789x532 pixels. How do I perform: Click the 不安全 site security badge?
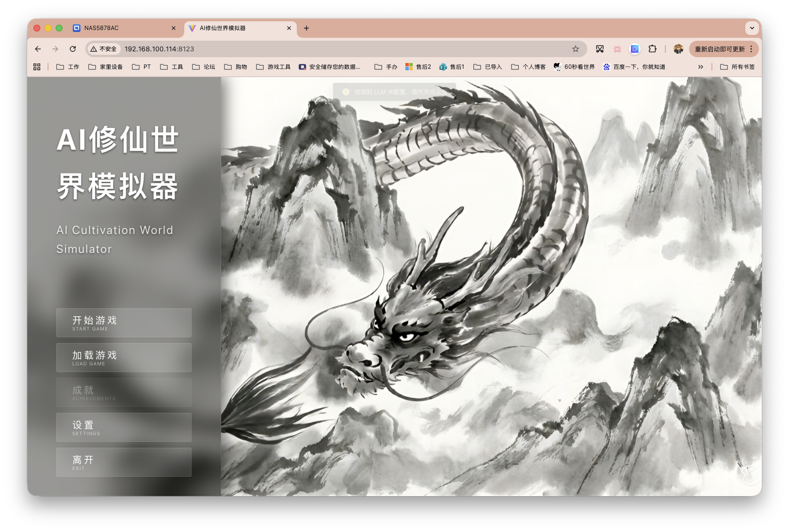pos(103,49)
